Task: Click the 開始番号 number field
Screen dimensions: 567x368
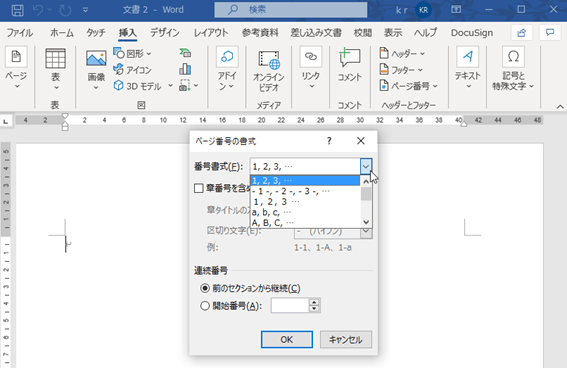Action: (x=290, y=306)
